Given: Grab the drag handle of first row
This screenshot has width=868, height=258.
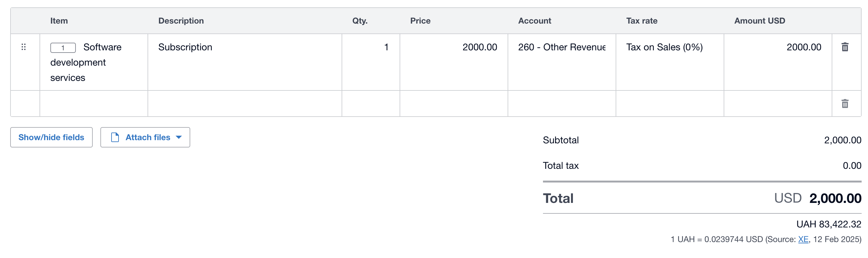Looking at the screenshot, I should coord(24,47).
